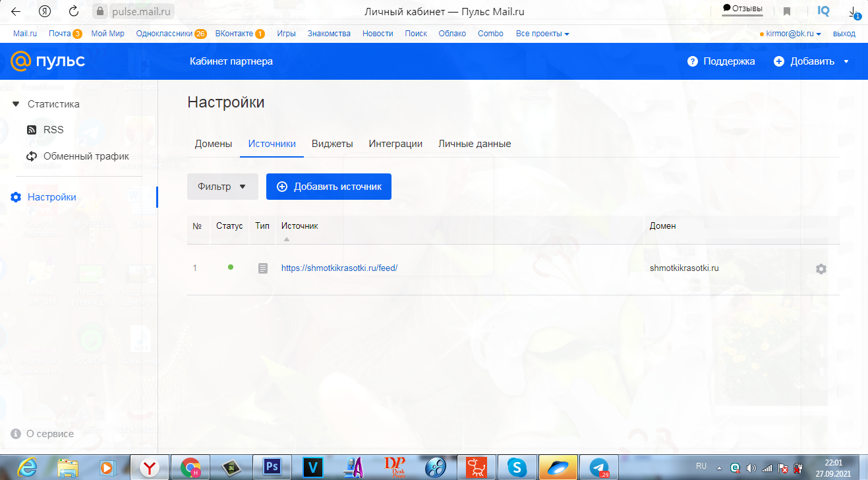Open the Личные данные tab
This screenshot has height=480, width=868.
[x=475, y=144]
